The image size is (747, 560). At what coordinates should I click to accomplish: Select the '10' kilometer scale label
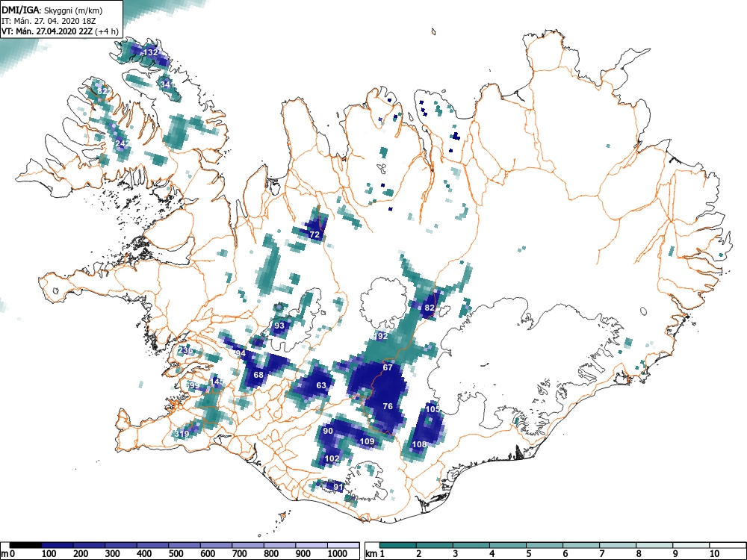(x=713, y=553)
